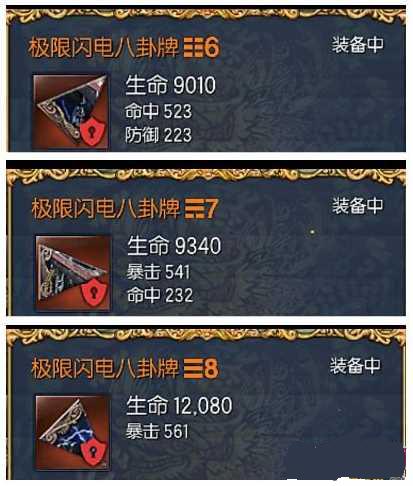
Task: Click red lock shield on card 7
Action: pyautogui.click(x=94, y=293)
